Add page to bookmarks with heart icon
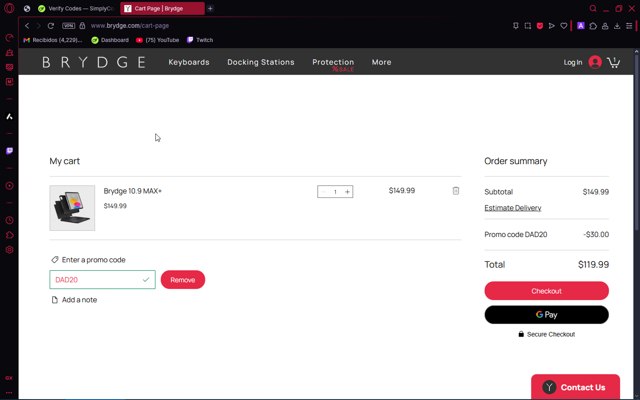Viewport: 640px width, 400px height. [x=564, y=26]
